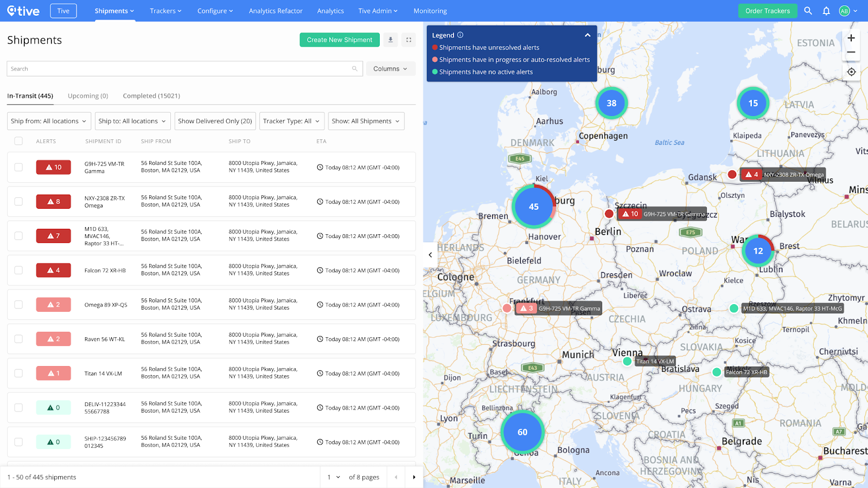Open the Trackers menu in navigation
This screenshot has height=488, width=868.
click(x=165, y=10)
